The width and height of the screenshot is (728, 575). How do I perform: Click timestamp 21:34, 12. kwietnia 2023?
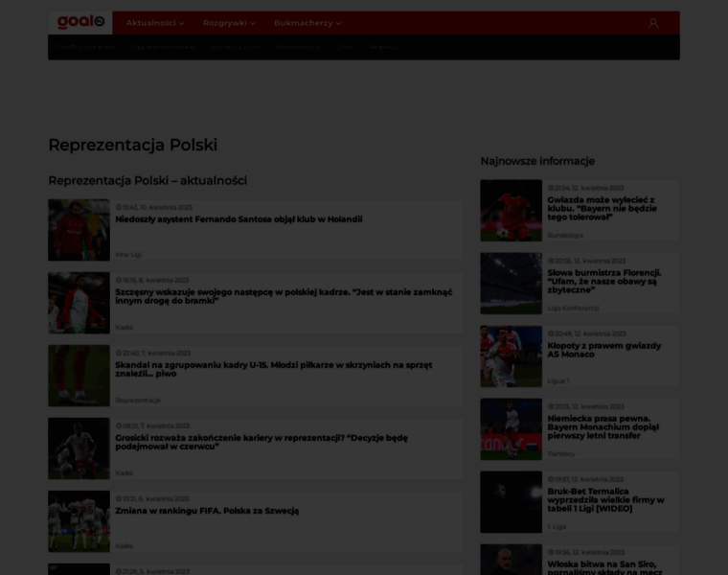coord(586,188)
